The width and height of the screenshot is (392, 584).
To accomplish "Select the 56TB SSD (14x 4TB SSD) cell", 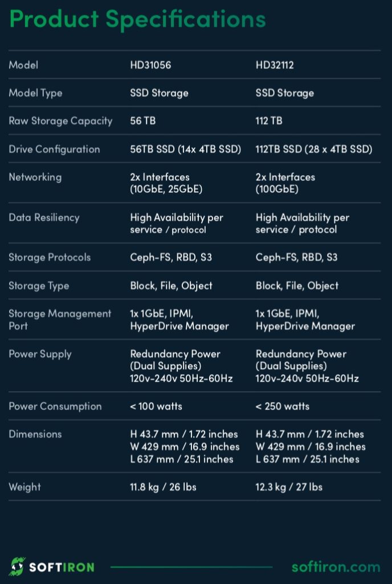I will pyautogui.click(x=185, y=149).
